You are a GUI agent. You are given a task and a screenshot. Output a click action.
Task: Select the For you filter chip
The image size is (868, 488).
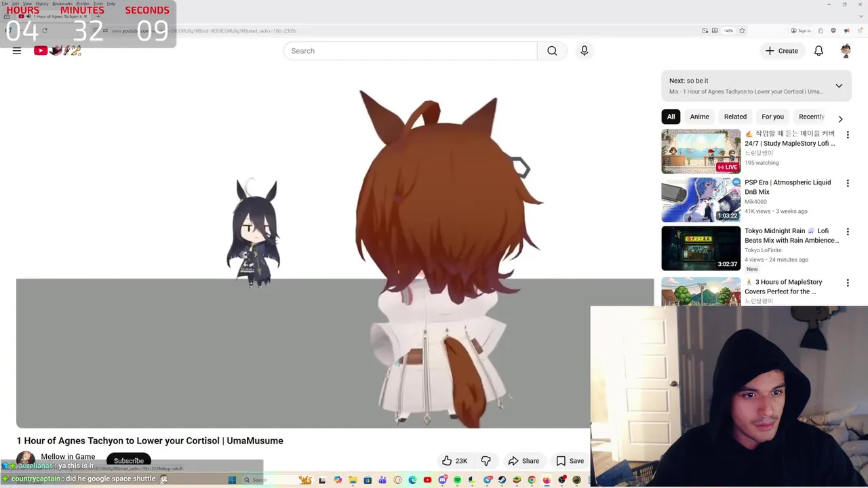772,117
